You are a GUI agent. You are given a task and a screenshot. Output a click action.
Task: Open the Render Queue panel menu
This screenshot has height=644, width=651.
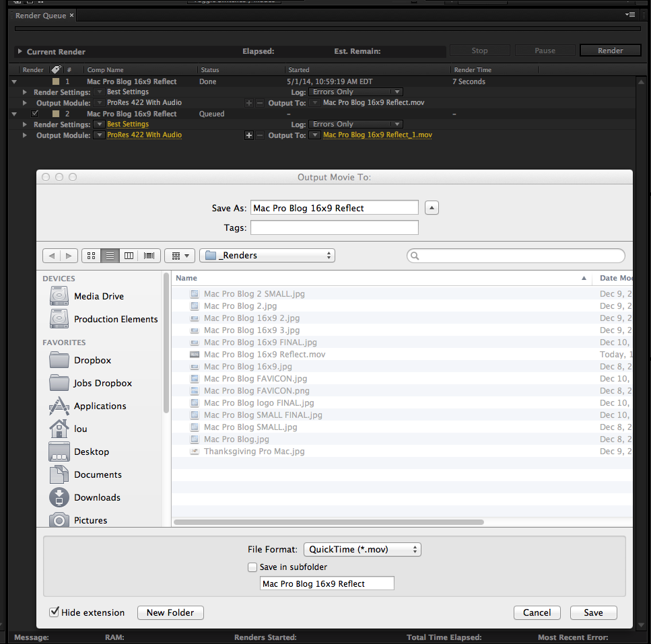630,15
